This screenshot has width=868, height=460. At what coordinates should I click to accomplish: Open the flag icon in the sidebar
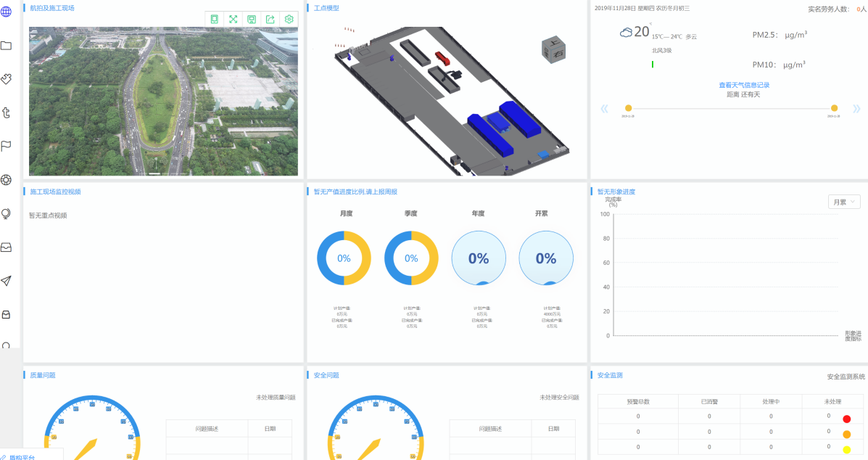point(6,146)
